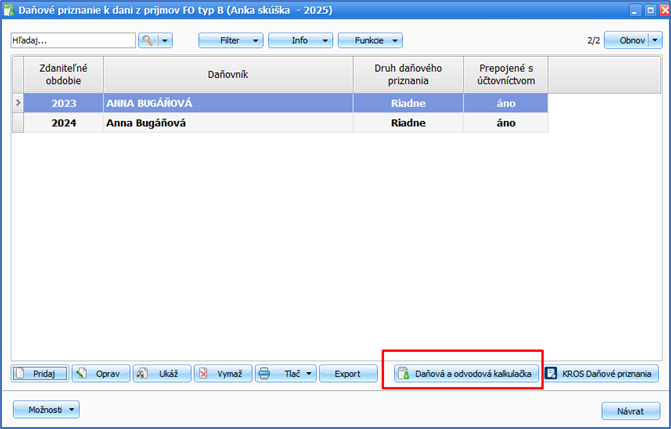
Task: Click the Pridaj add button
Action: pyautogui.click(x=40, y=374)
